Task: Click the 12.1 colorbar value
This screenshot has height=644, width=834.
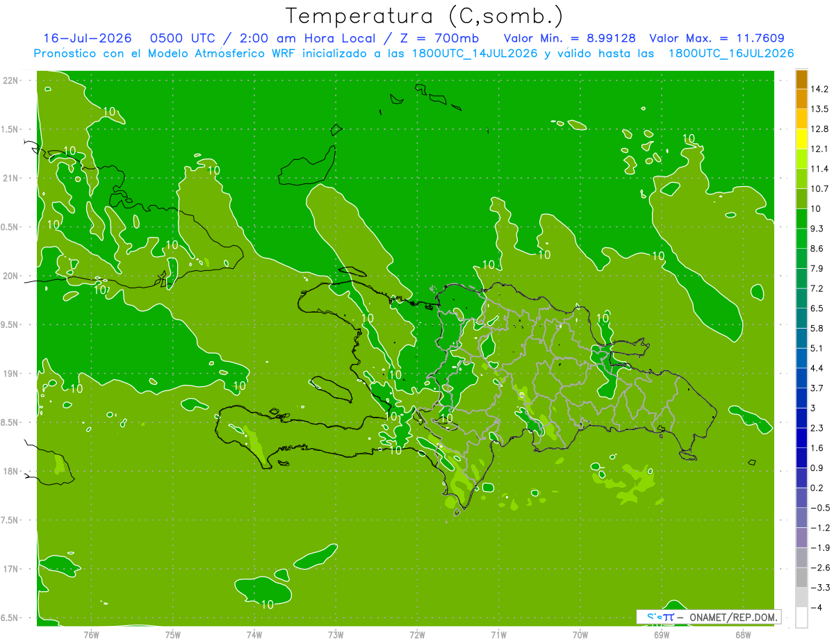Action: pos(819,149)
